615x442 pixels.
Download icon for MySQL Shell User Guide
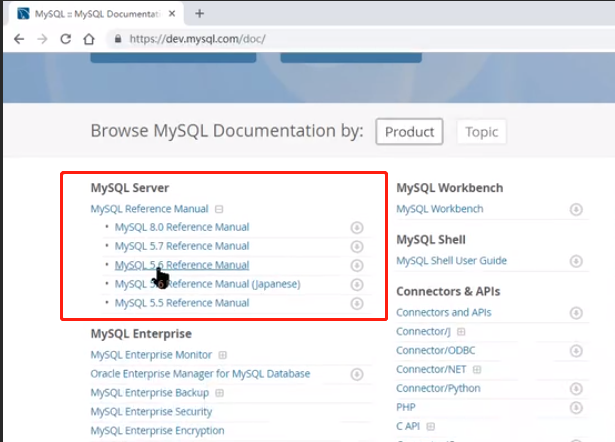(576, 261)
